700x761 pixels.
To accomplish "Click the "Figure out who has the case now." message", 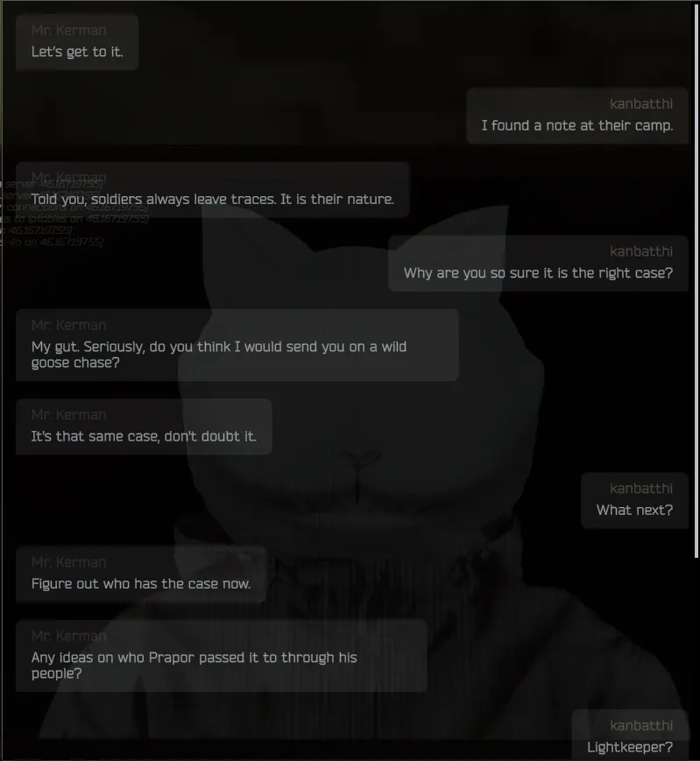I will click(141, 574).
